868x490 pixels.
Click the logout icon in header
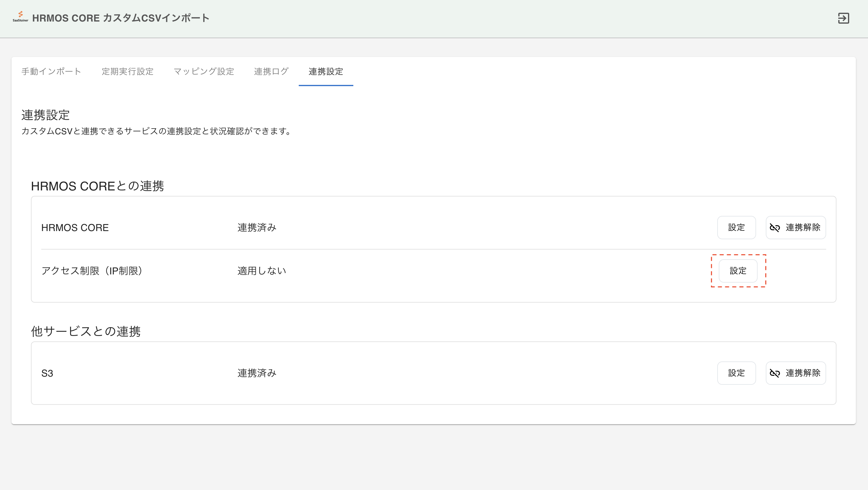843,18
